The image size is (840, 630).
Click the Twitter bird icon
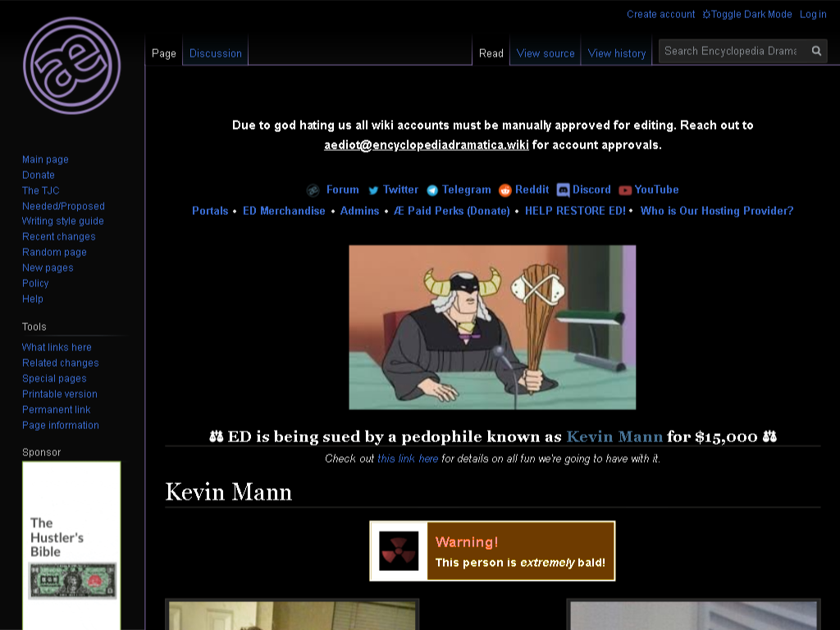(x=373, y=190)
